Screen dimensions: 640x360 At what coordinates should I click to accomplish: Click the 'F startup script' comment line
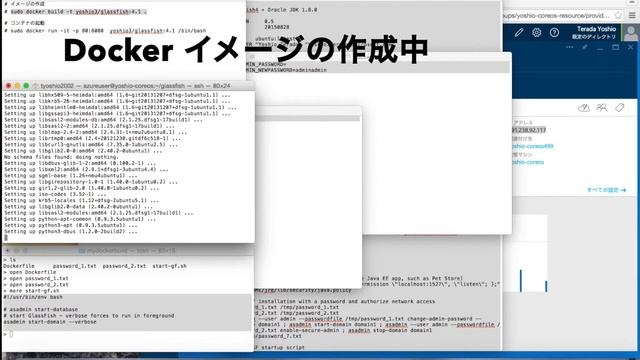click(x=280, y=348)
